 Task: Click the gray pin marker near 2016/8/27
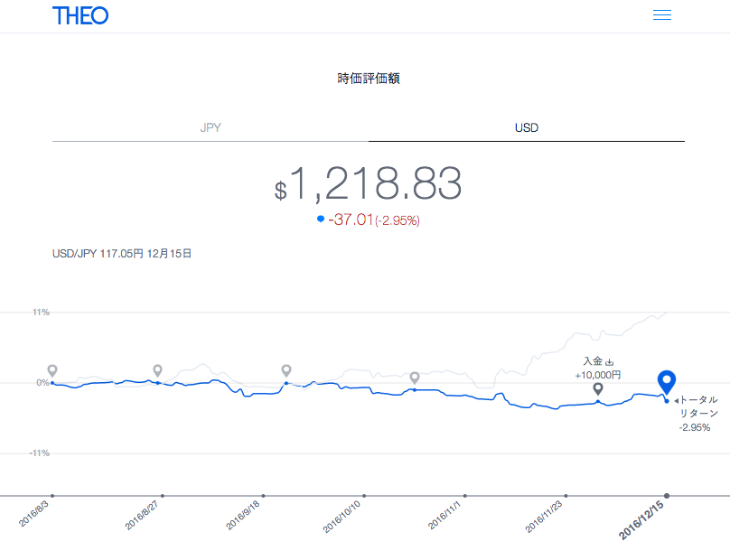(158, 370)
